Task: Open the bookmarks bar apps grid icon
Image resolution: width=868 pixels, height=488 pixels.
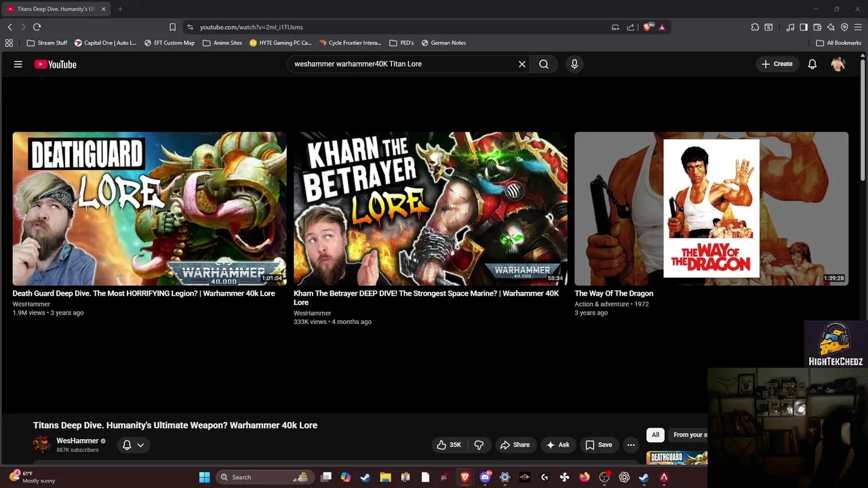Action: pyautogui.click(x=9, y=43)
